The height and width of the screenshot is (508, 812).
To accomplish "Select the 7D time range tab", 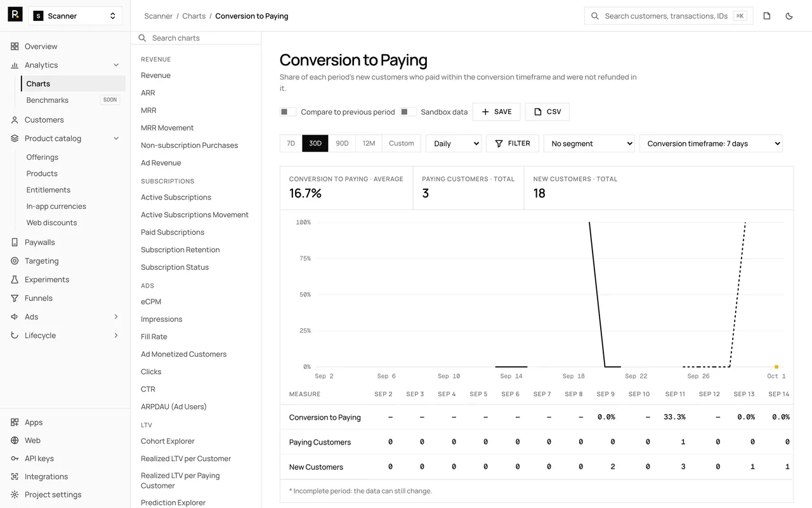I will click(291, 144).
